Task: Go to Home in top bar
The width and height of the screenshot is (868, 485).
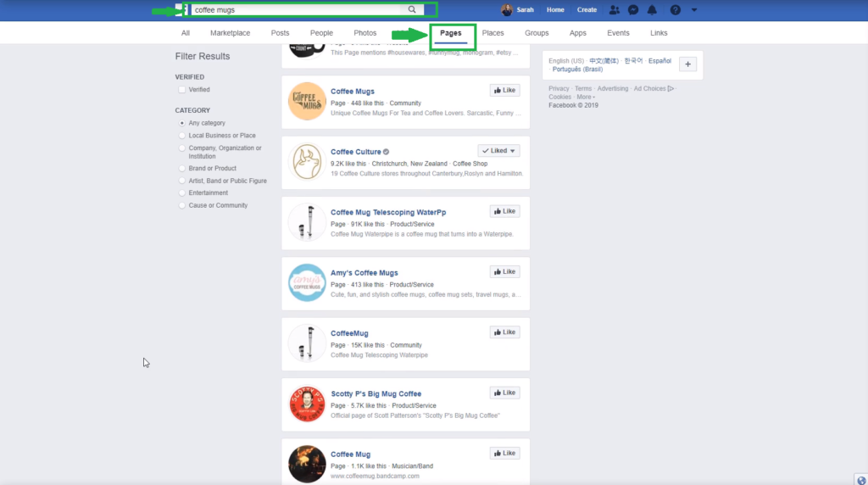Action: pyautogui.click(x=555, y=10)
